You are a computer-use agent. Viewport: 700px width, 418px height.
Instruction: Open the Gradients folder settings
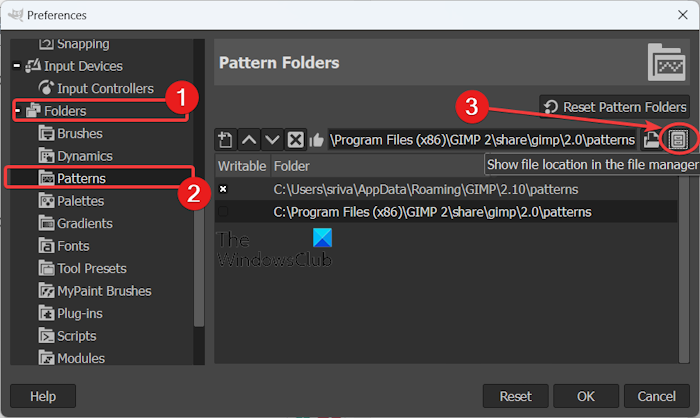[85, 223]
